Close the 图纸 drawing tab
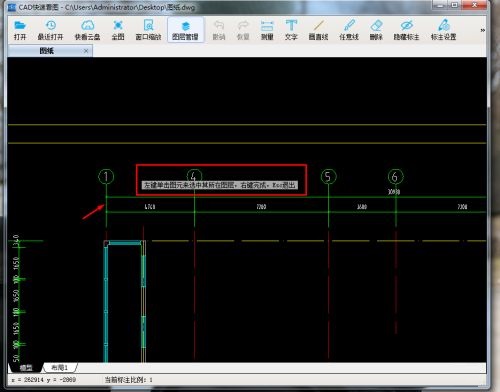Viewport: 500px width, 392px height. [86, 51]
